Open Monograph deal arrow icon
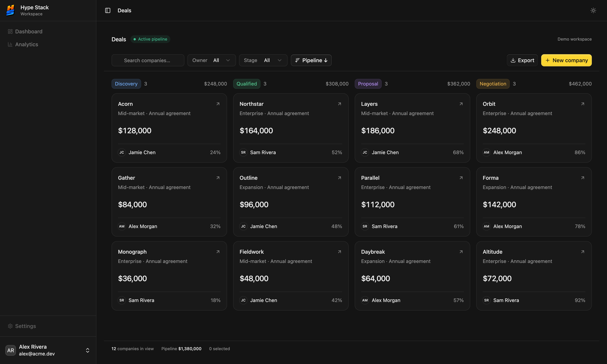This screenshot has width=607, height=364. click(x=218, y=252)
